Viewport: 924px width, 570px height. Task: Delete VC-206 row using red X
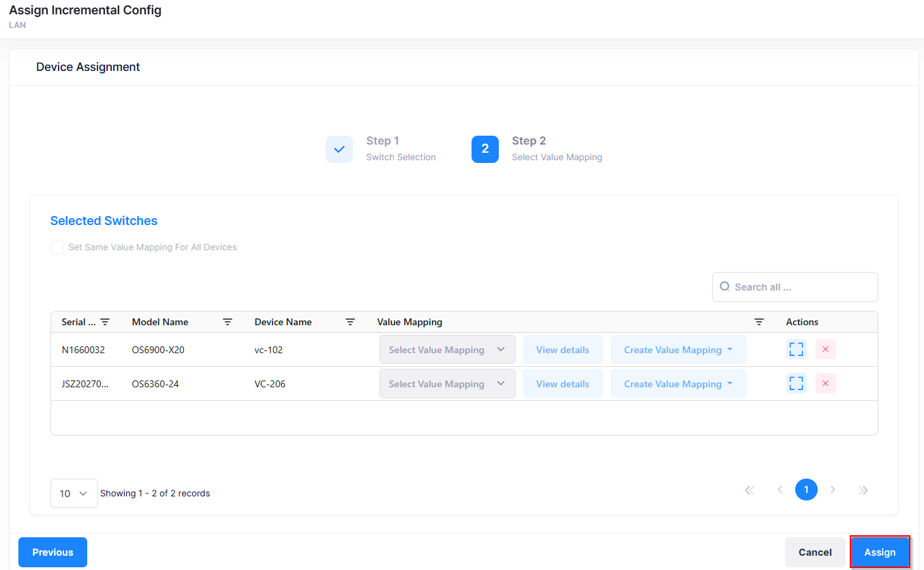[825, 384]
